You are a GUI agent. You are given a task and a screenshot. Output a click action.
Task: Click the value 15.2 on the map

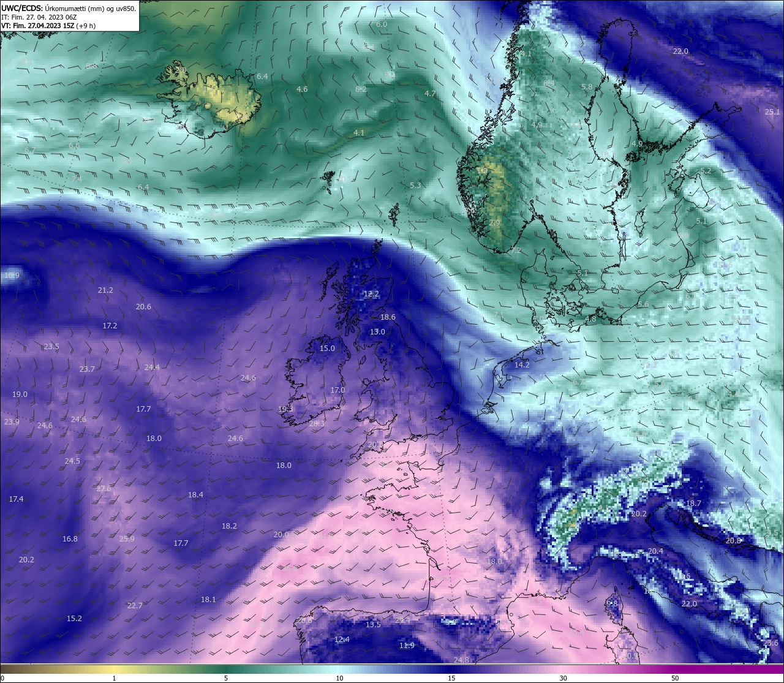coord(74,619)
